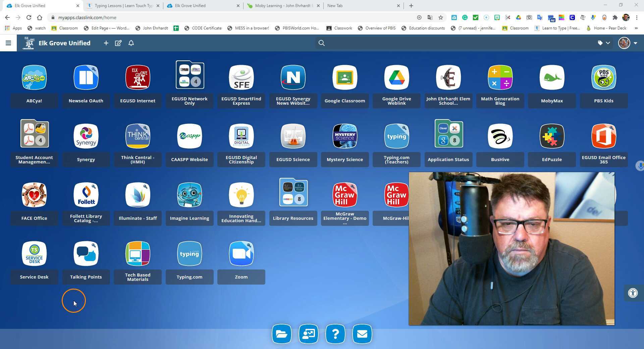The width and height of the screenshot is (644, 349).
Task: Switch to the Moby Learning tab
Action: (x=283, y=6)
